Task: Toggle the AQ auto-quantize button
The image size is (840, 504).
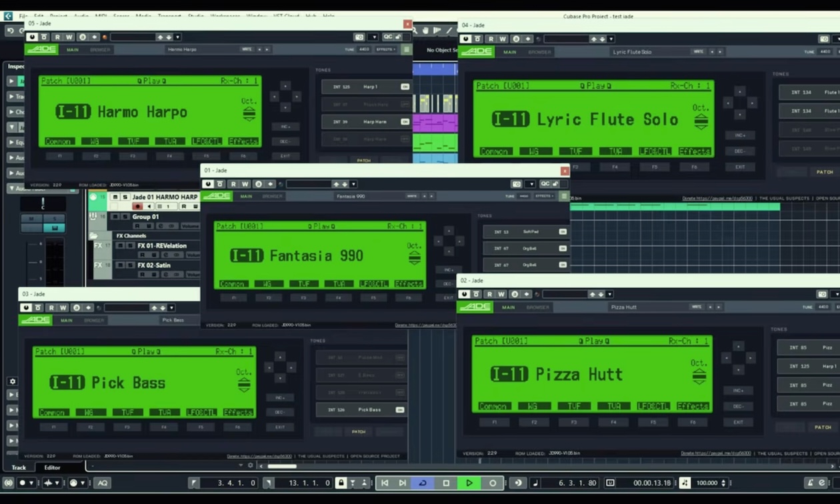Action: click(103, 483)
